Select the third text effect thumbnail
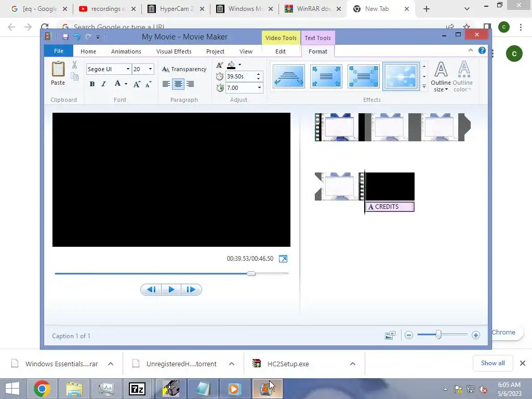 click(363, 76)
